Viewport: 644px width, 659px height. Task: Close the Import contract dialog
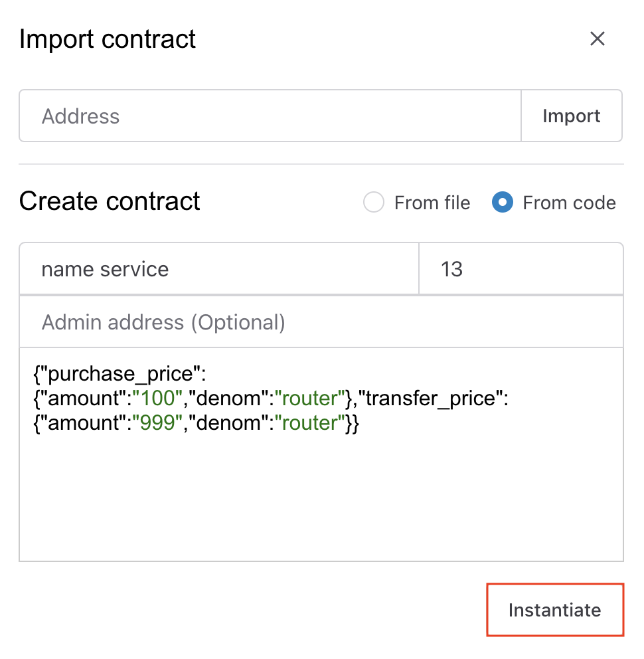coord(598,39)
